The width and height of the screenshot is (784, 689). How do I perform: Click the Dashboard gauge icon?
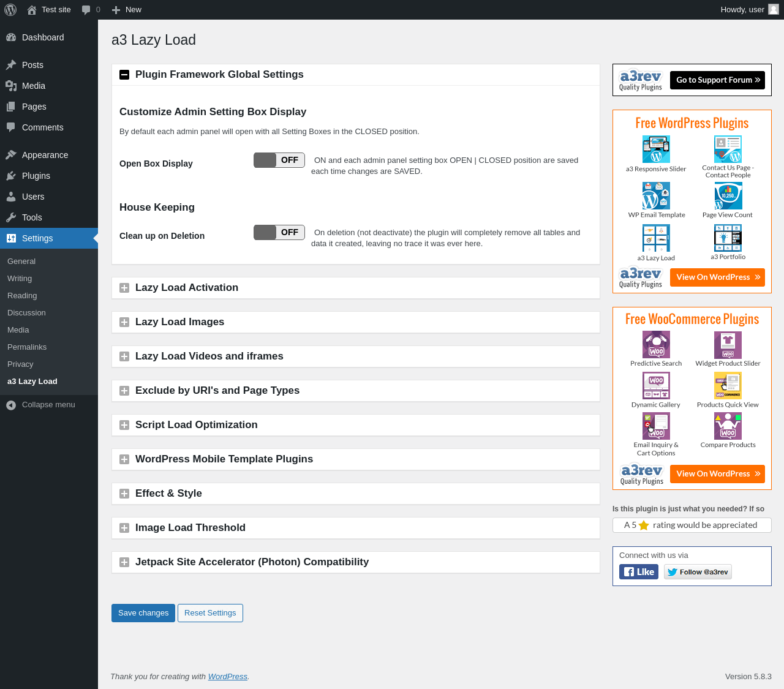click(x=11, y=37)
